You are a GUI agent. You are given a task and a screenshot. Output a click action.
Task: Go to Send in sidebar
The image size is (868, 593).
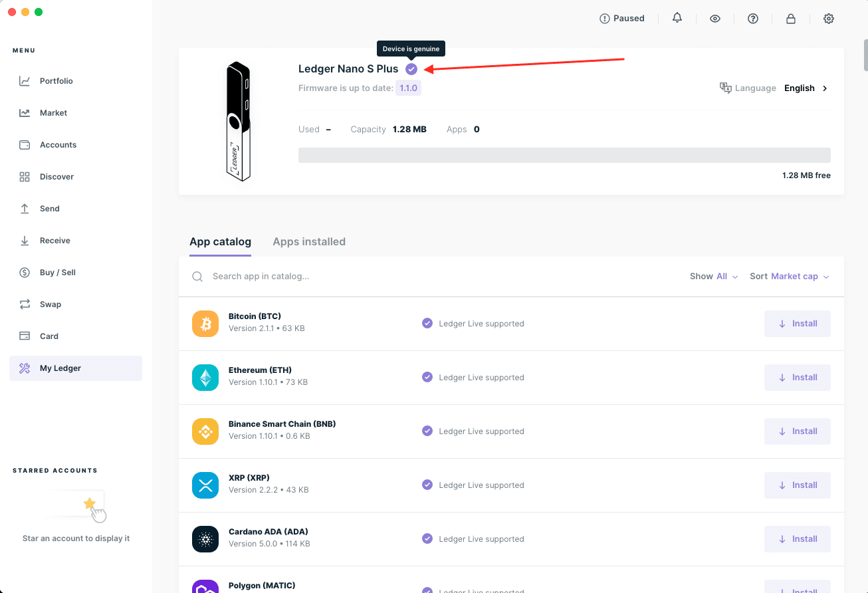pos(76,209)
